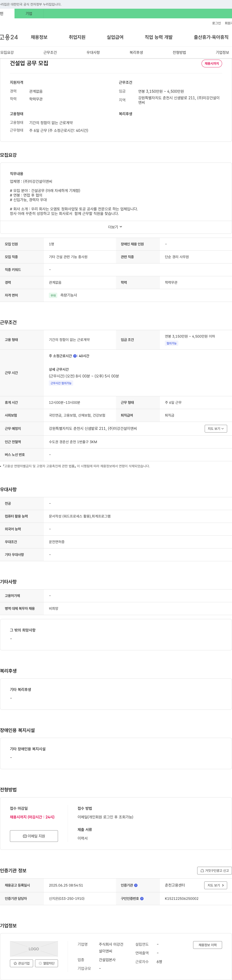The width and height of the screenshot is (232, 980).
Task: Click 구인인증번호 value K152122506250002
Action: click(182, 899)
